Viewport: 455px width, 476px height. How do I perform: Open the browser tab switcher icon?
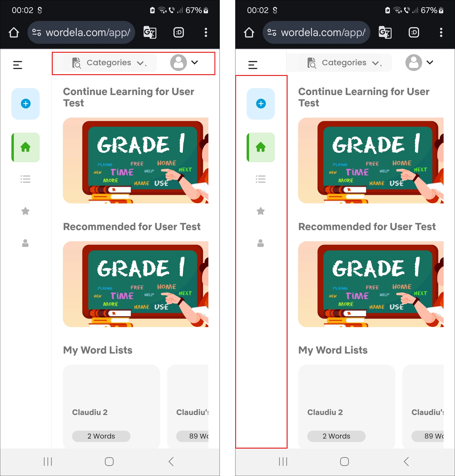[178, 32]
